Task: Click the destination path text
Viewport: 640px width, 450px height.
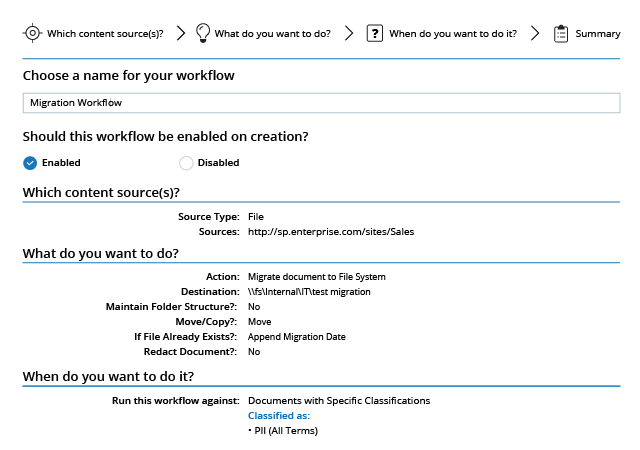Action: [x=309, y=292]
